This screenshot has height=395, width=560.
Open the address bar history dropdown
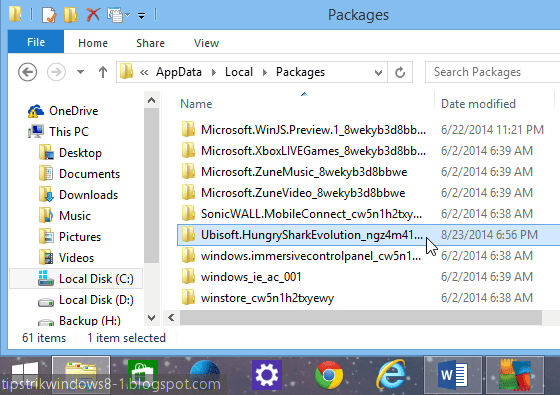click(379, 72)
